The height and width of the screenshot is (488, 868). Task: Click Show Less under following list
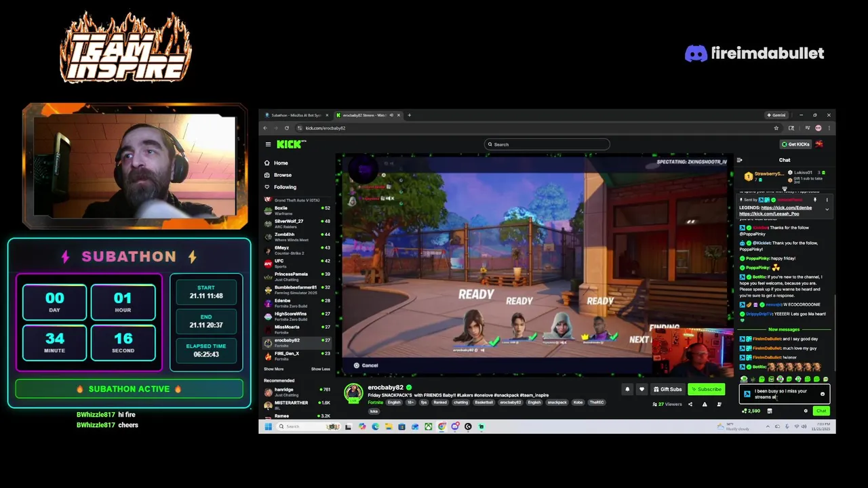click(x=320, y=369)
